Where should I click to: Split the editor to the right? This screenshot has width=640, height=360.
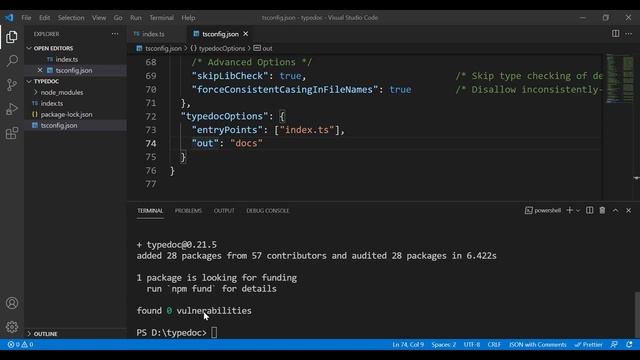point(615,34)
